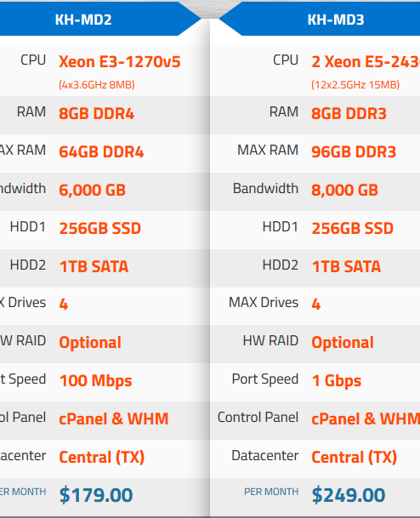Click the $249.00 monthly price
Viewport: 420px width, 518px height.
tap(349, 495)
